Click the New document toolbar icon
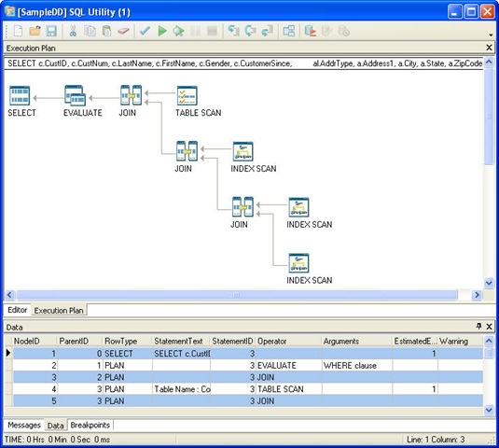The height and width of the screenshot is (448, 499). pos(18,31)
